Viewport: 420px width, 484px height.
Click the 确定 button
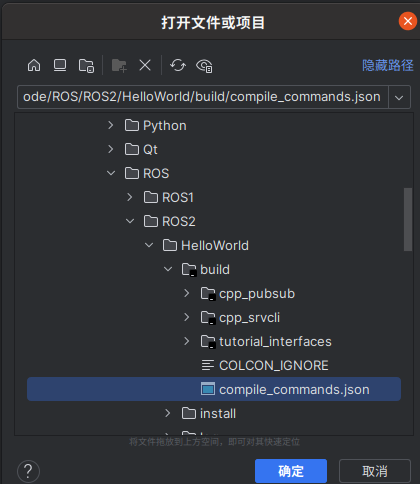(x=291, y=471)
